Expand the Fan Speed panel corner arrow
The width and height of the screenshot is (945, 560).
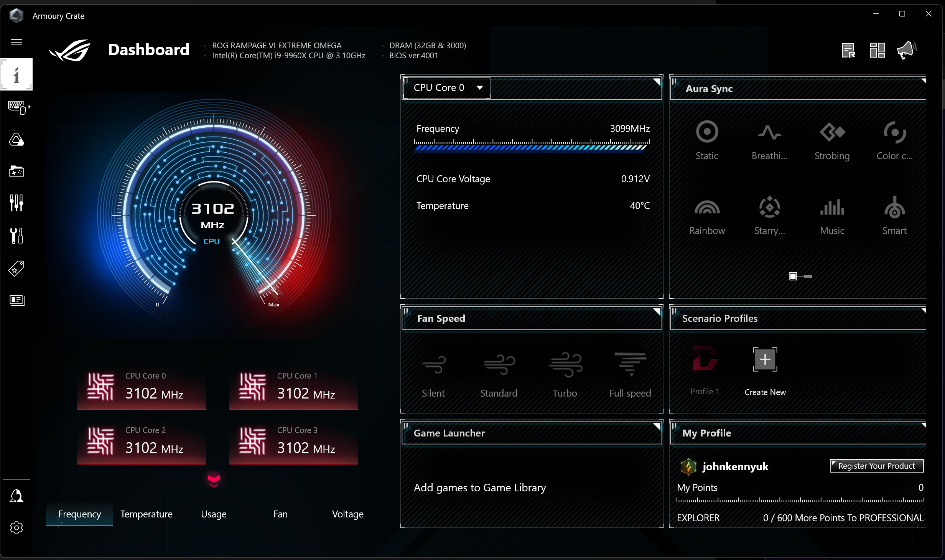(657, 311)
